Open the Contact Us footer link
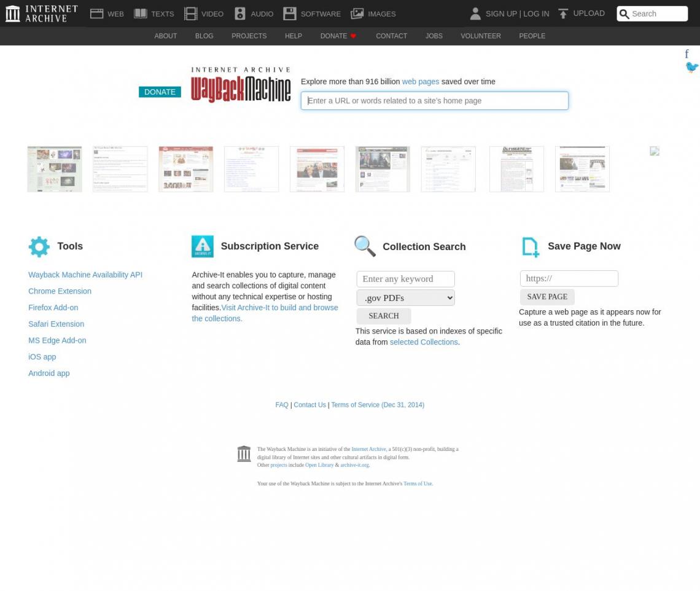Viewport: 700px width, 591px height. (x=310, y=405)
